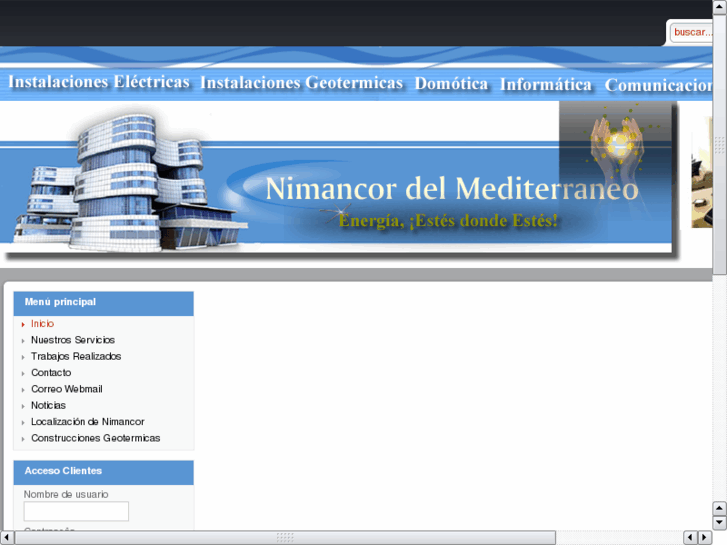Screen dimensions: 727x545
Task: Open Localización de Nimancor link
Action: coord(88,422)
